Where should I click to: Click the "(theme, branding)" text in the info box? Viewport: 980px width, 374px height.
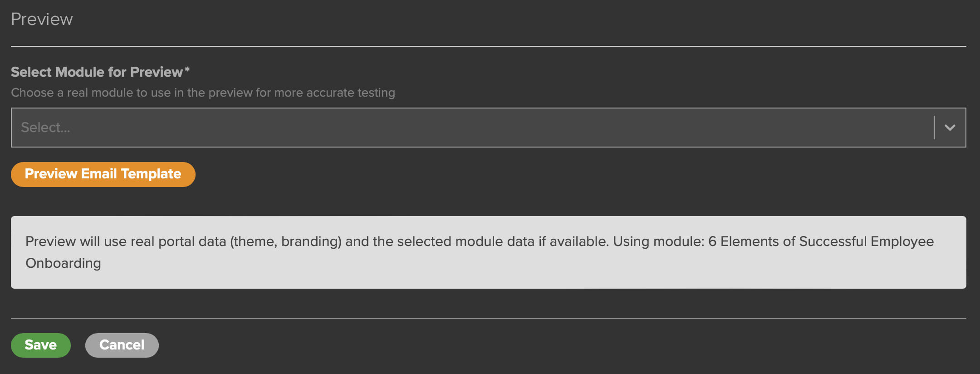pyautogui.click(x=285, y=241)
